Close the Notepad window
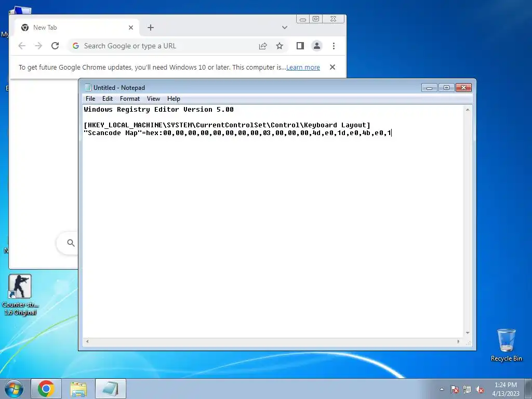Image resolution: width=532 pixels, height=399 pixels. (463, 88)
